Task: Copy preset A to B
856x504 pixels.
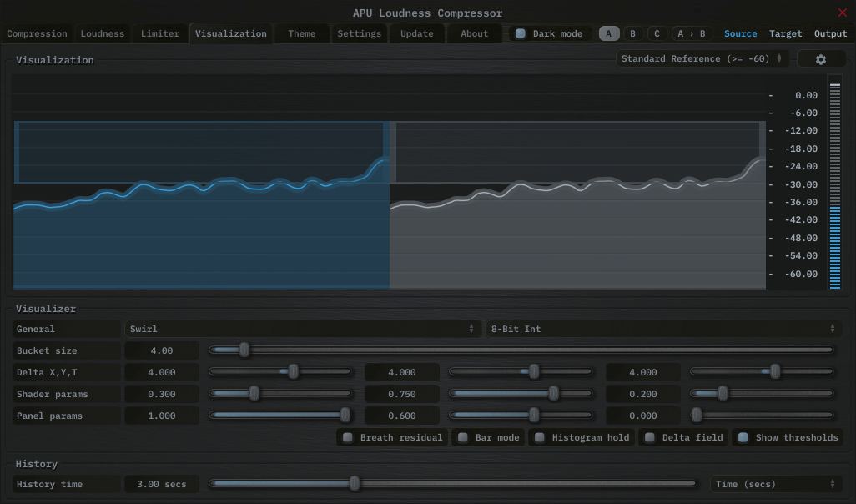Action: [x=691, y=34]
